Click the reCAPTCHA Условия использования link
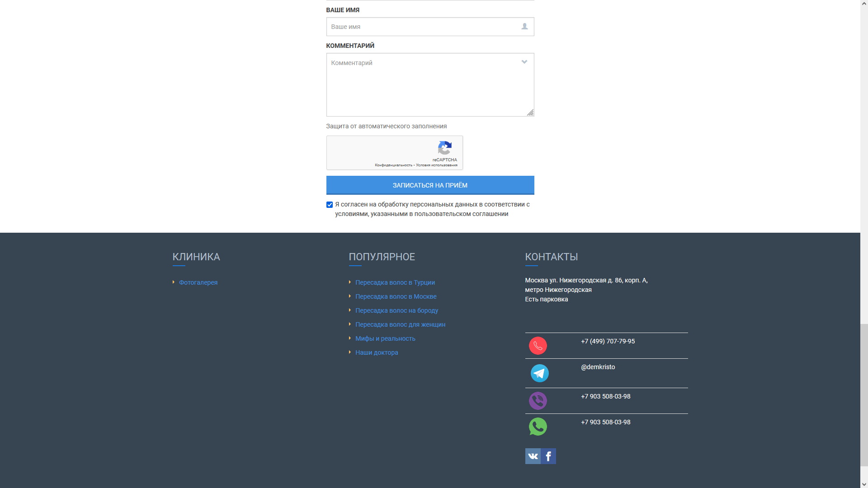 pyautogui.click(x=437, y=165)
